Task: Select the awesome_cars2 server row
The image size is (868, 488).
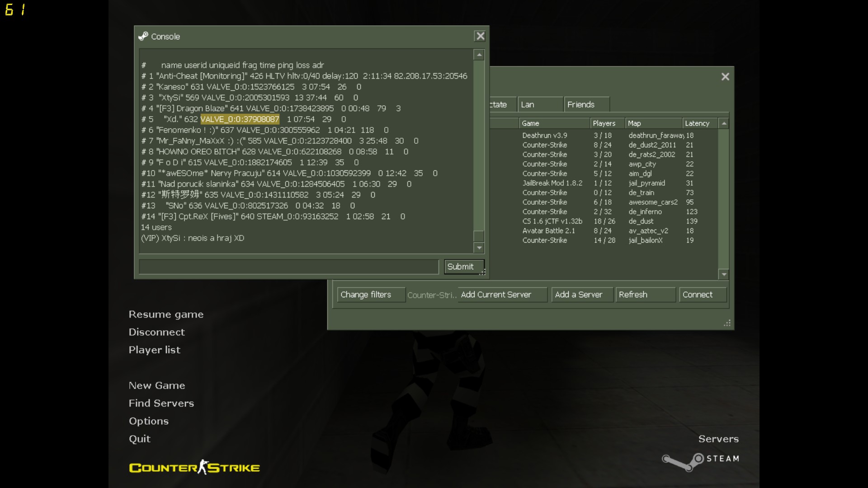Action: 604,202
